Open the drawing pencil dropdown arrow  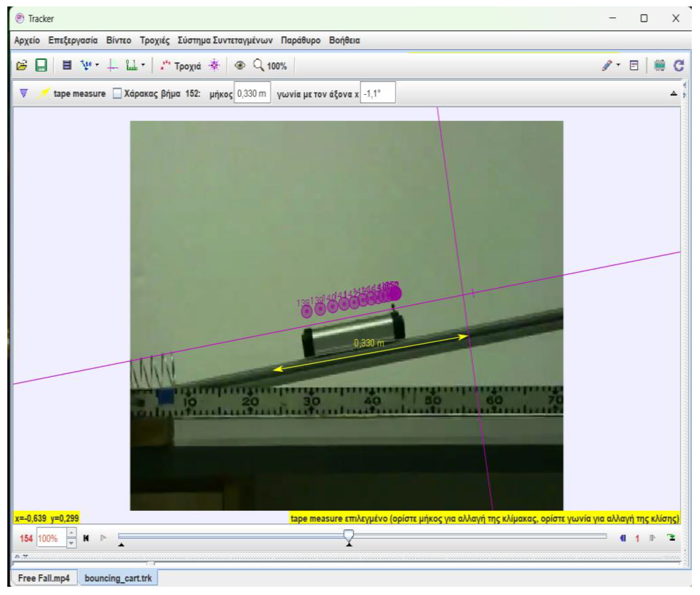pyautogui.click(x=618, y=65)
